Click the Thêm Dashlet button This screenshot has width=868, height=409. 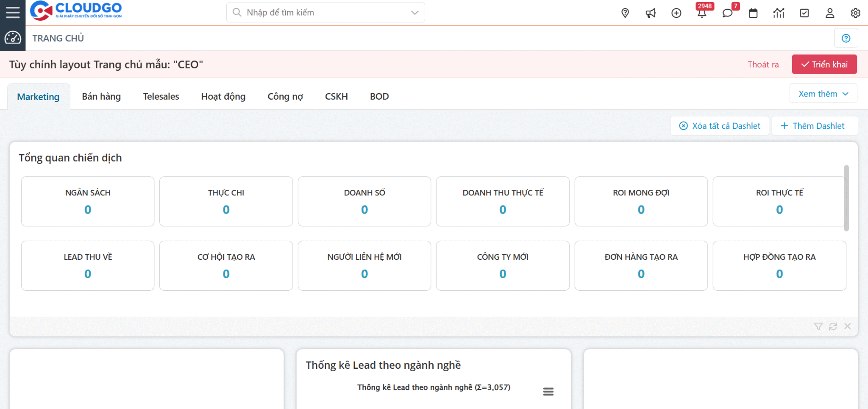pyautogui.click(x=815, y=126)
